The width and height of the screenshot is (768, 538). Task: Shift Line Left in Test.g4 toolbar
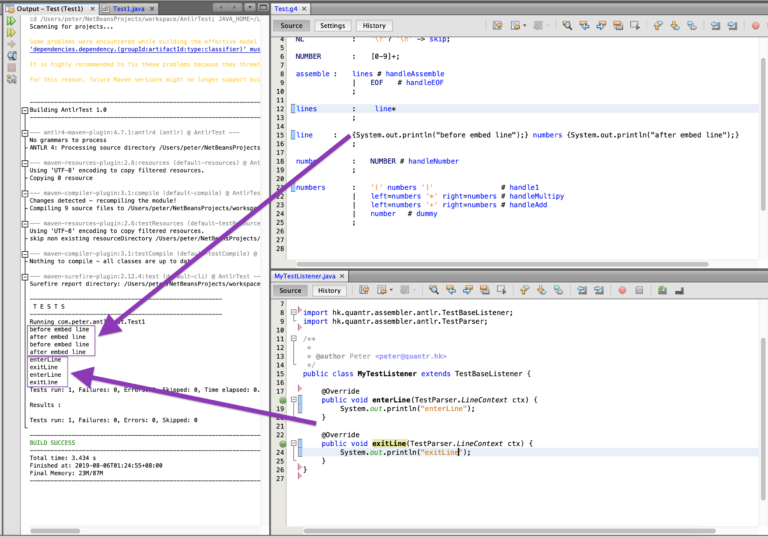pyautogui.click(x=715, y=25)
